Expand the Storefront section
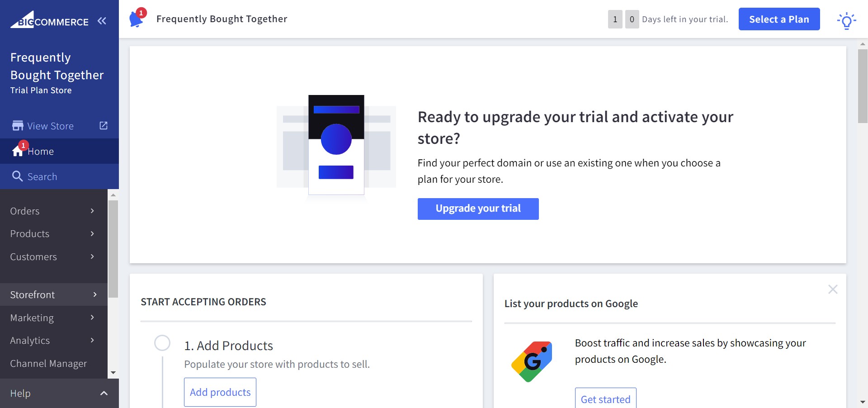Image resolution: width=868 pixels, height=408 pixels. tap(54, 294)
